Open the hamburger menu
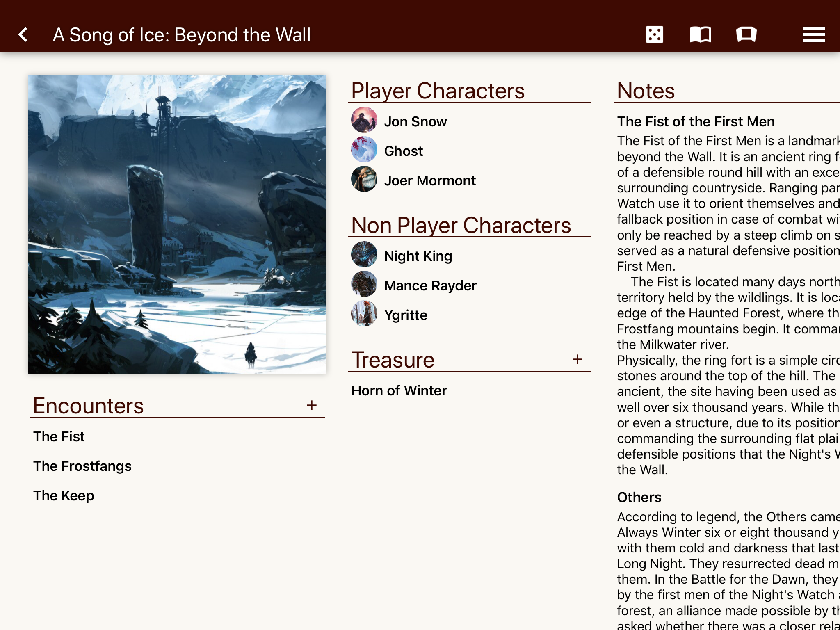The height and width of the screenshot is (630, 840). [813, 35]
